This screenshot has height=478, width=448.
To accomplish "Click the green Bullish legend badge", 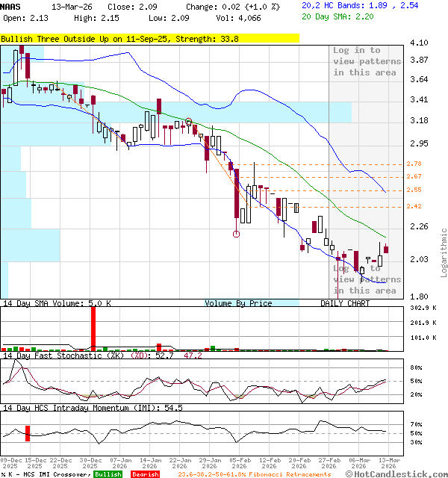I will [108, 474].
